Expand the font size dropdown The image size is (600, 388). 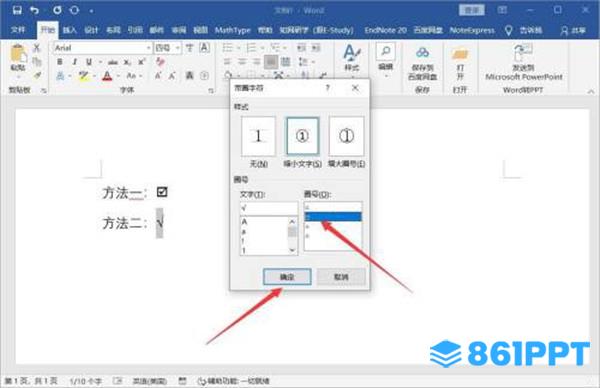coord(178,48)
